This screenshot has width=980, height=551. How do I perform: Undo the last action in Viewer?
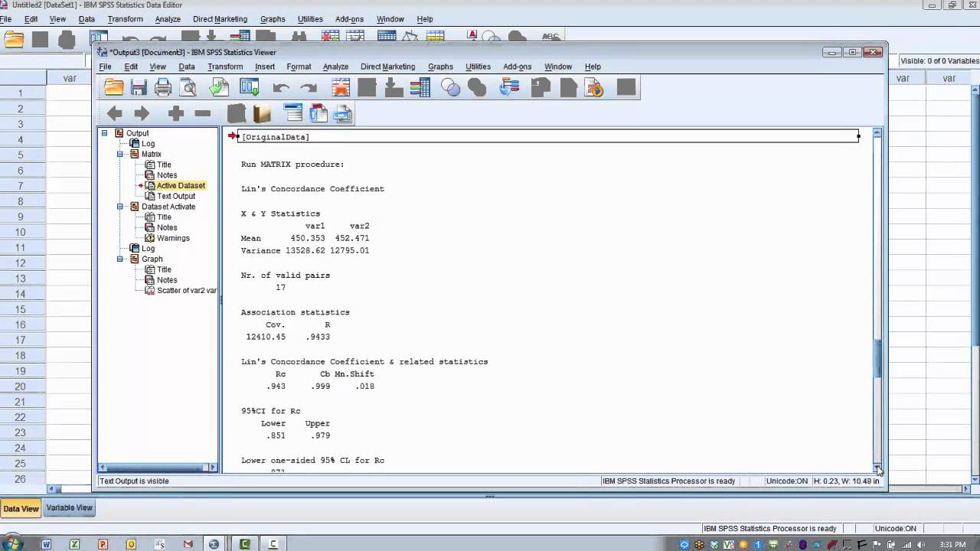point(281,88)
